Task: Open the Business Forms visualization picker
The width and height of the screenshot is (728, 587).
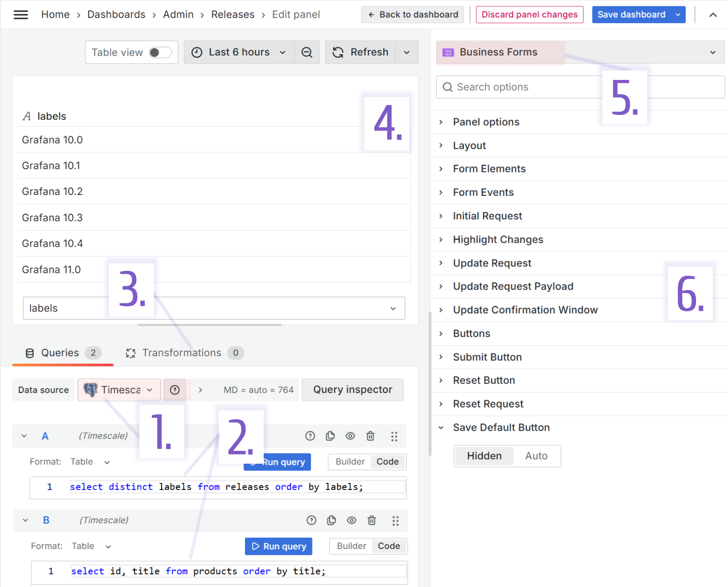Action: (580, 52)
